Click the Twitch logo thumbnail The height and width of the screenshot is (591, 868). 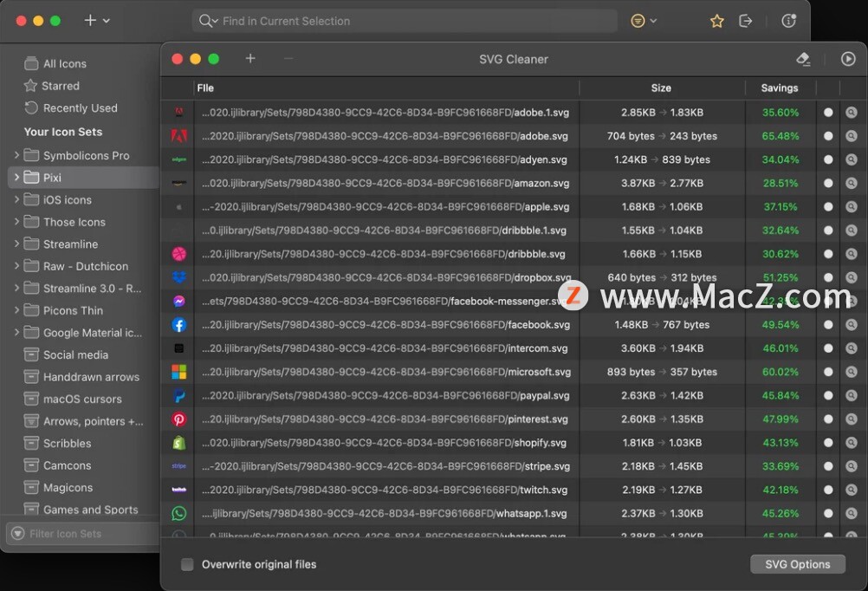[178, 490]
